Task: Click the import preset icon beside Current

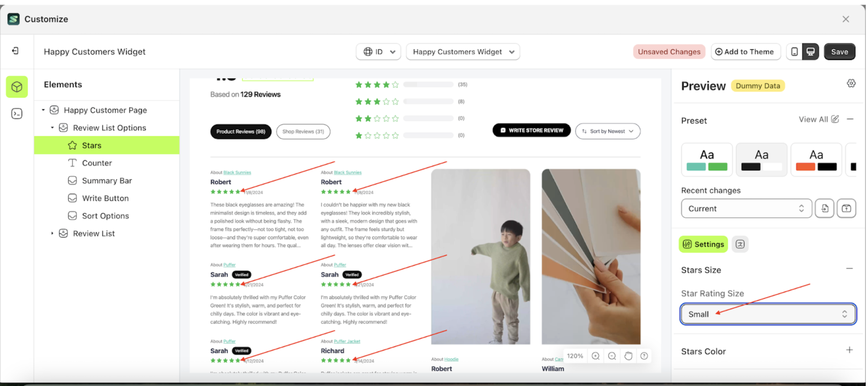Action: 824,209
